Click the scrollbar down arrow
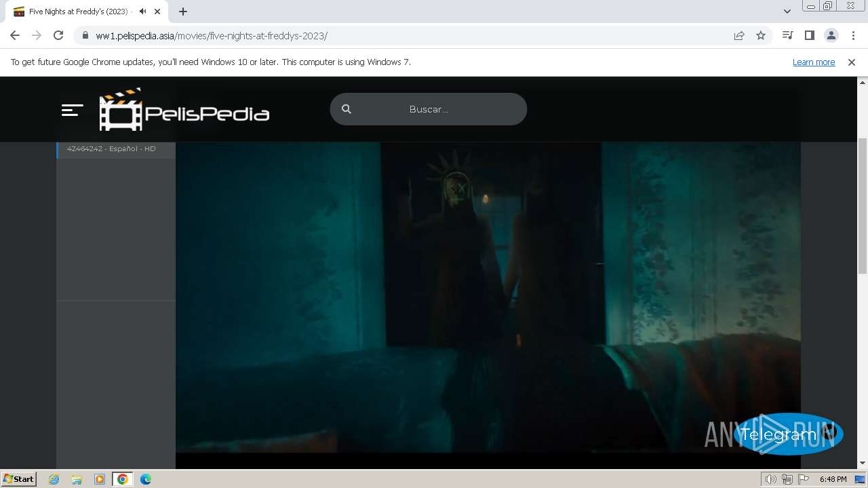 tap(863, 464)
